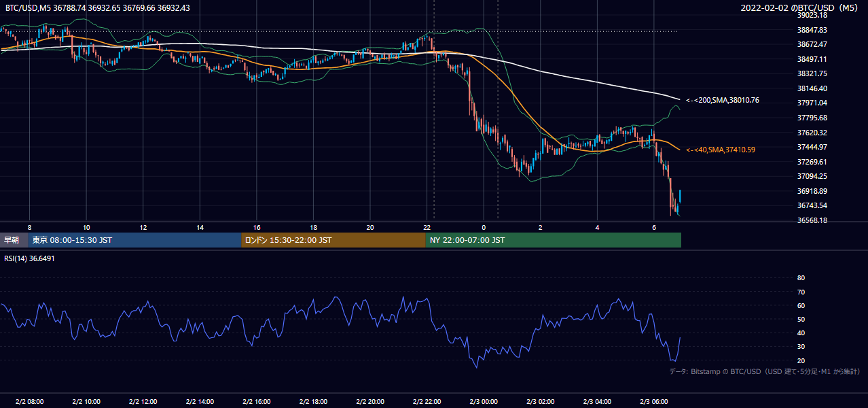
Task: Click price axis label 37795.68
Action: click(812, 118)
